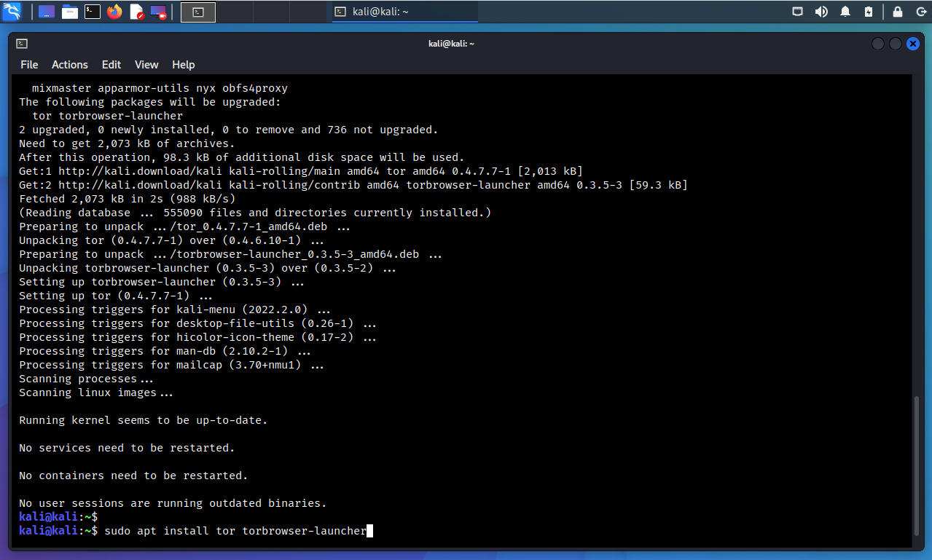Lock the screen with padlock icon
This screenshot has width=932, height=560.
point(898,12)
